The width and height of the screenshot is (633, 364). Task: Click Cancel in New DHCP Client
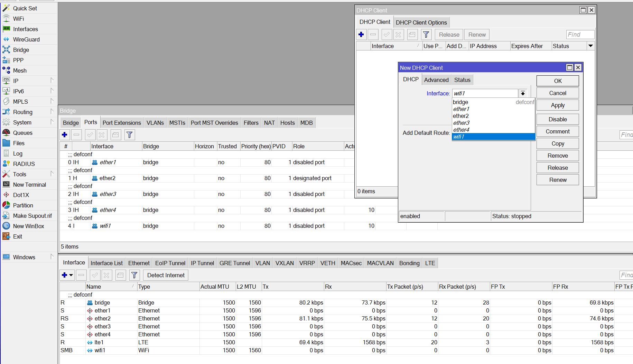point(558,93)
